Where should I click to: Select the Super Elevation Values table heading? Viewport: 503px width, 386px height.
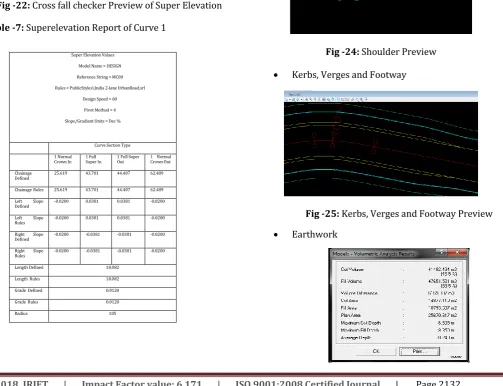coord(93,55)
